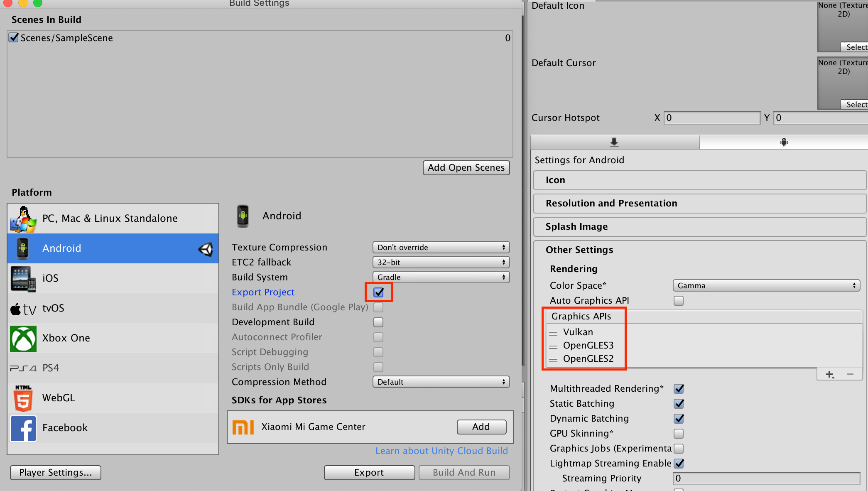
Task: Open the Color Space dropdown
Action: point(765,285)
